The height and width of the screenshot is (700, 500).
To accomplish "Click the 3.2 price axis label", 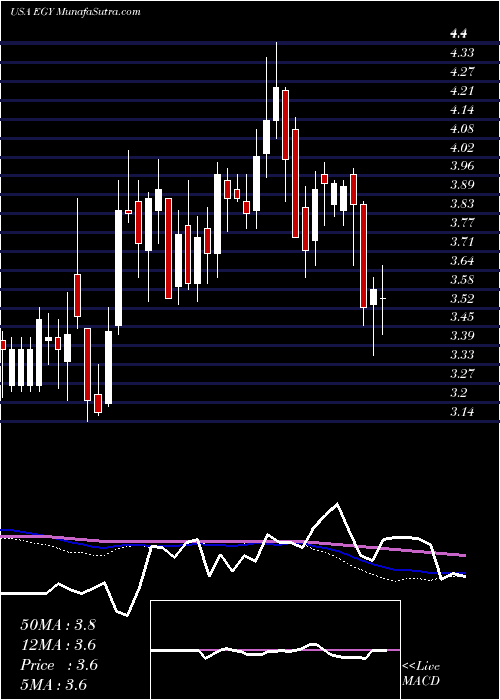I will point(458,392).
